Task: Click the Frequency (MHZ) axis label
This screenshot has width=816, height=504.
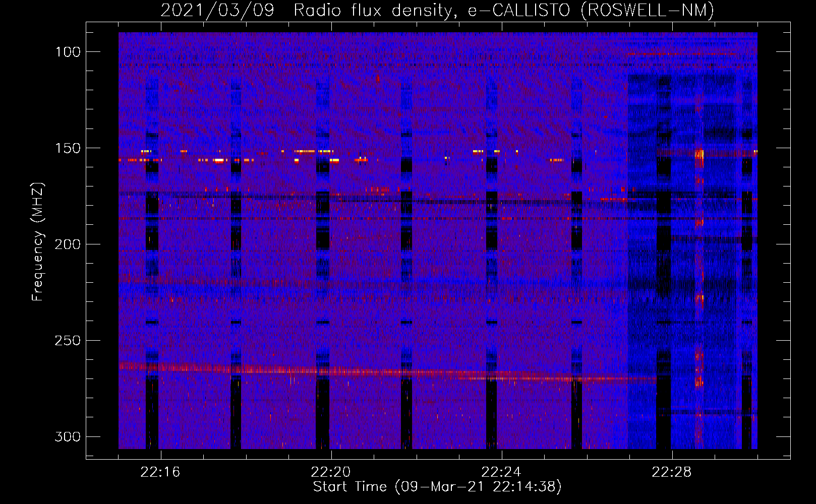Action: (38, 242)
